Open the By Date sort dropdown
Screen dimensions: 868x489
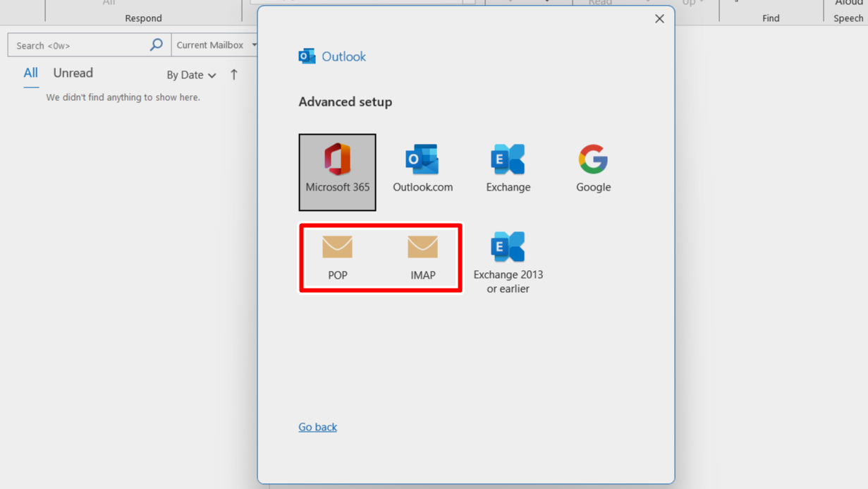click(x=191, y=75)
